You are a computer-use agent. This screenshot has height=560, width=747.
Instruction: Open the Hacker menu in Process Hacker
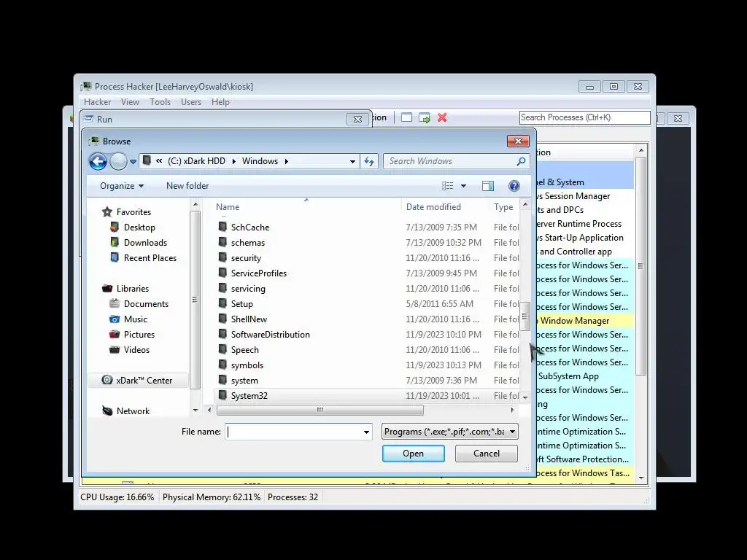click(x=97, y=102)
